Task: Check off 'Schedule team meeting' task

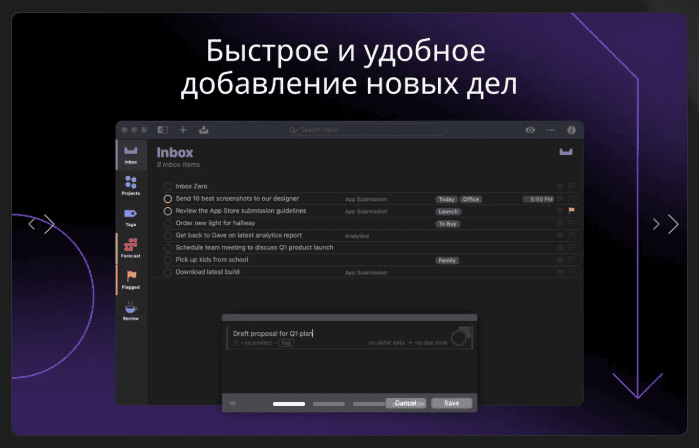Action: click(168, 247)
